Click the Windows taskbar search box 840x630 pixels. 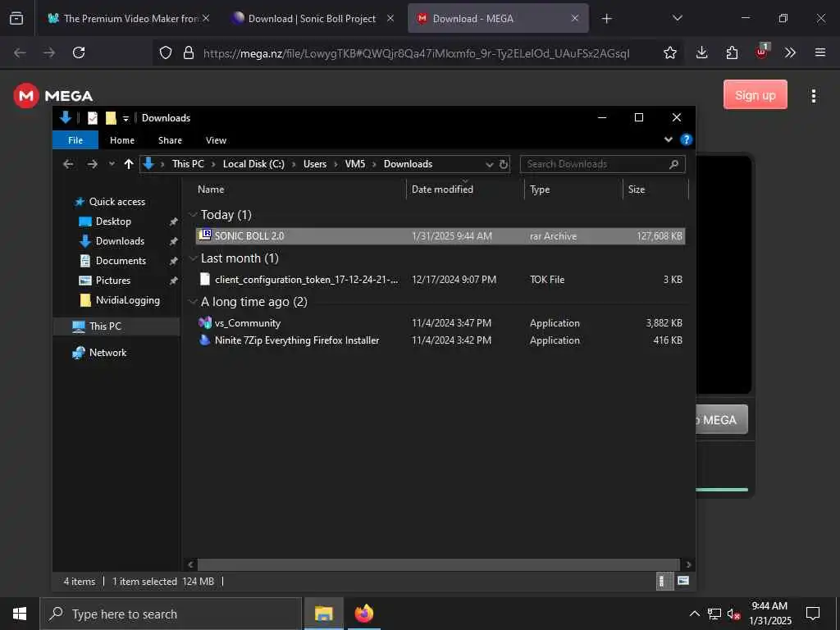pyautogui.click(x=171, y=614)
